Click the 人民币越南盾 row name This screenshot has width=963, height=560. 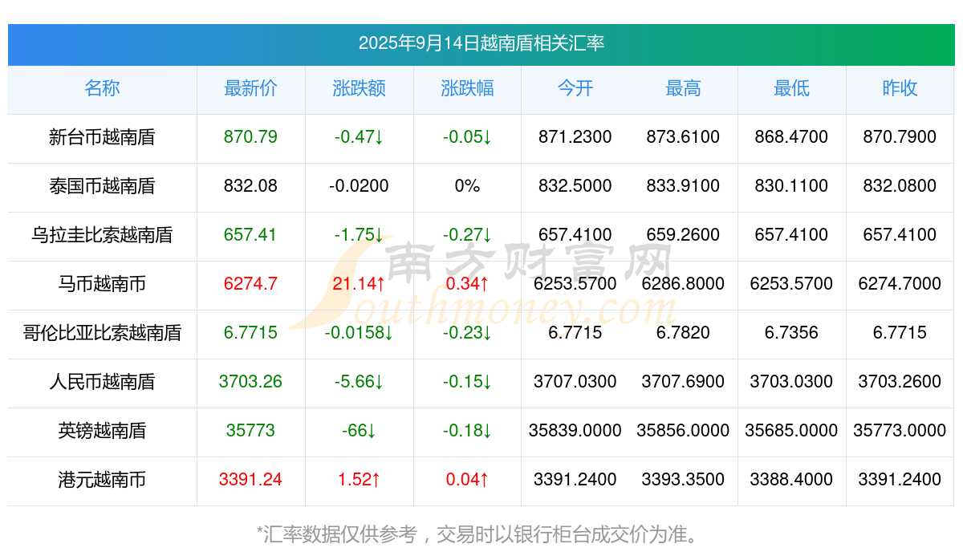(102, 382)
